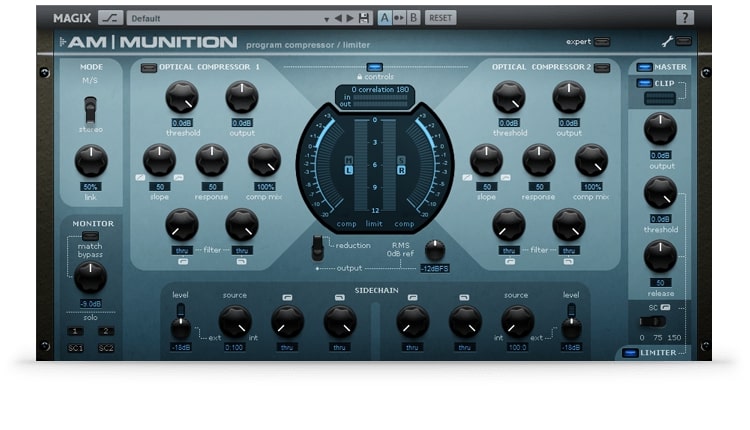Click the limiter SC filter icon
Screen dimensions: 750x430
[665, 308]
